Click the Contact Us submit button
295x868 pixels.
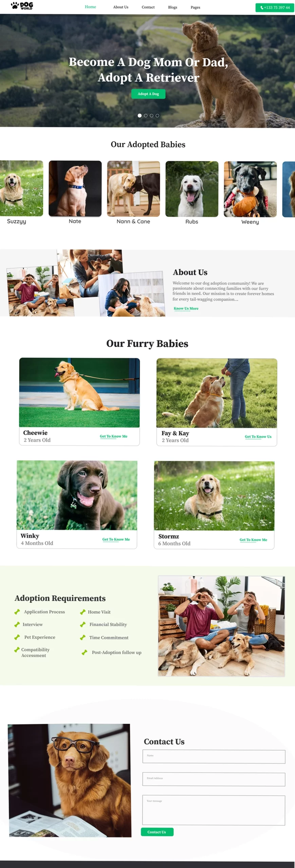[x=157, y=832]
